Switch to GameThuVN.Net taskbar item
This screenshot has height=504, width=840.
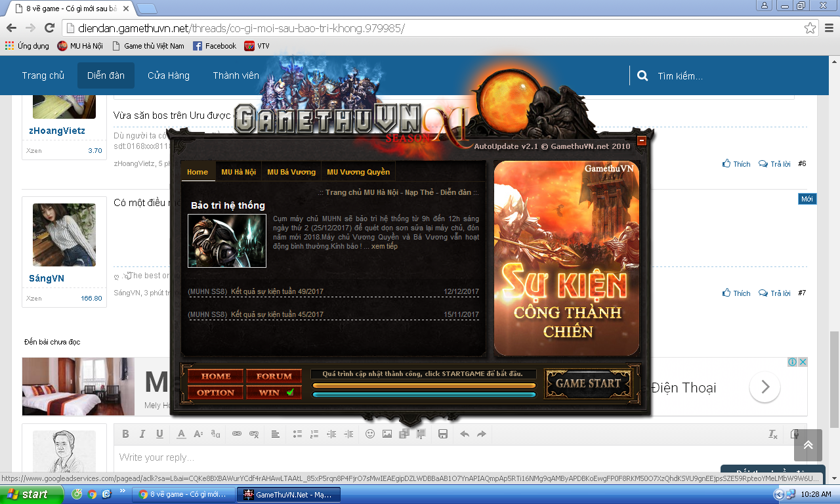click(289, 494)
